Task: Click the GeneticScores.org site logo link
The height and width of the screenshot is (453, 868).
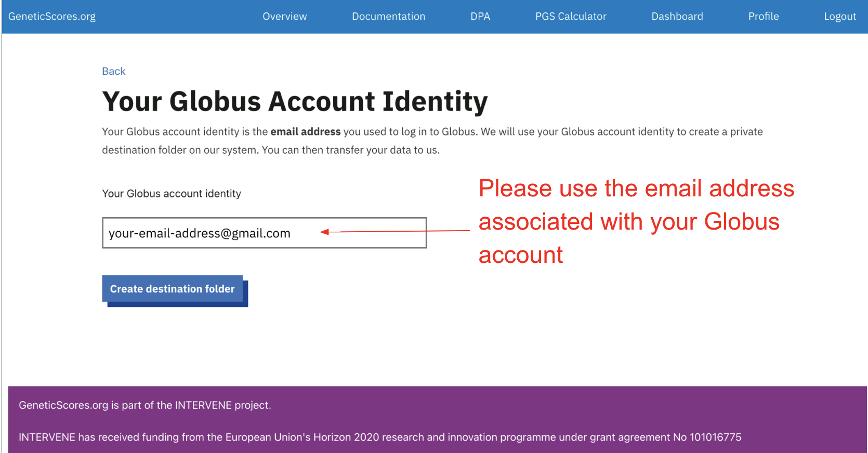Action: [52, 16]
